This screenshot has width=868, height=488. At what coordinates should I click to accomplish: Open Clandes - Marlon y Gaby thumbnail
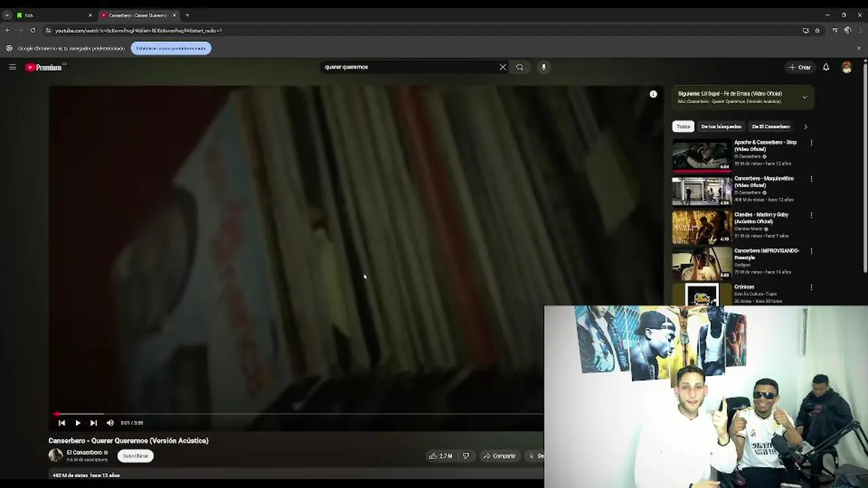tap(702, 227)
